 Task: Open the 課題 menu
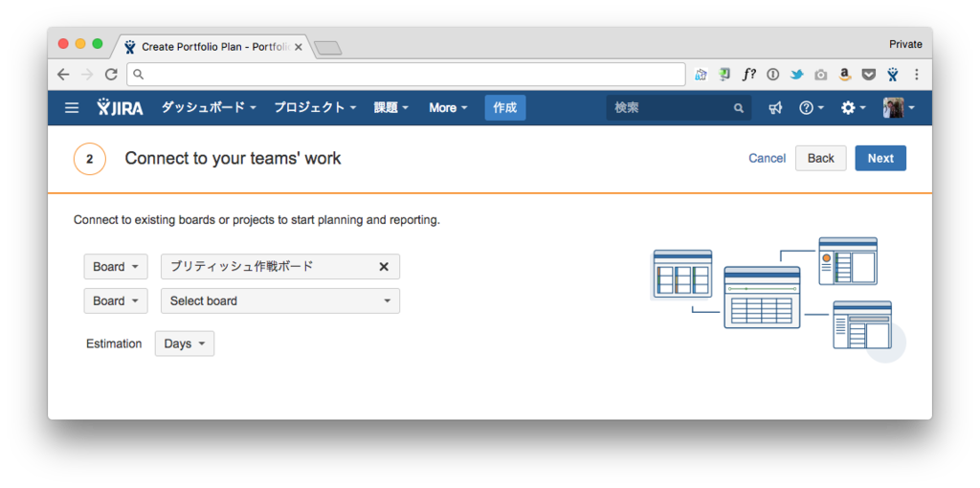click(x=391, y=107)
